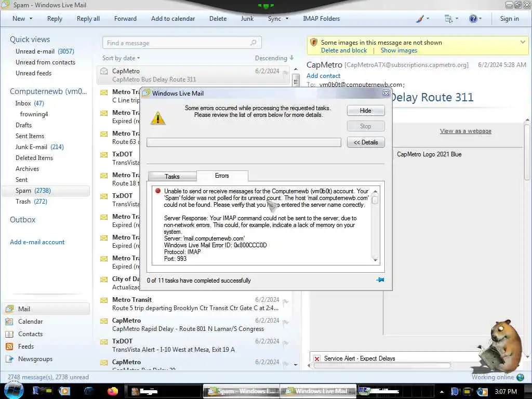Open the Sort by date dropdown
532x399 pixels.
point(121,58)
